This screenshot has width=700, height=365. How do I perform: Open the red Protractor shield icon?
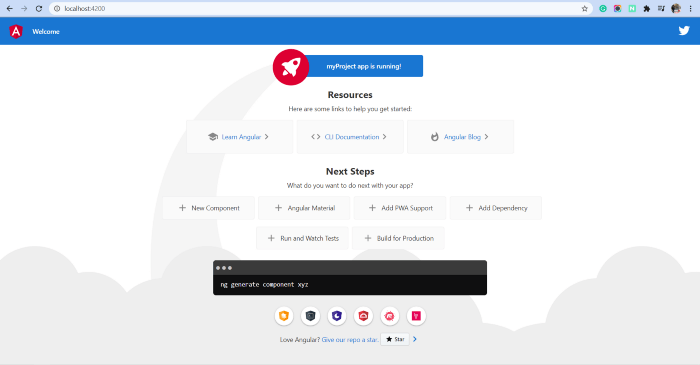(x=363, y=316)
